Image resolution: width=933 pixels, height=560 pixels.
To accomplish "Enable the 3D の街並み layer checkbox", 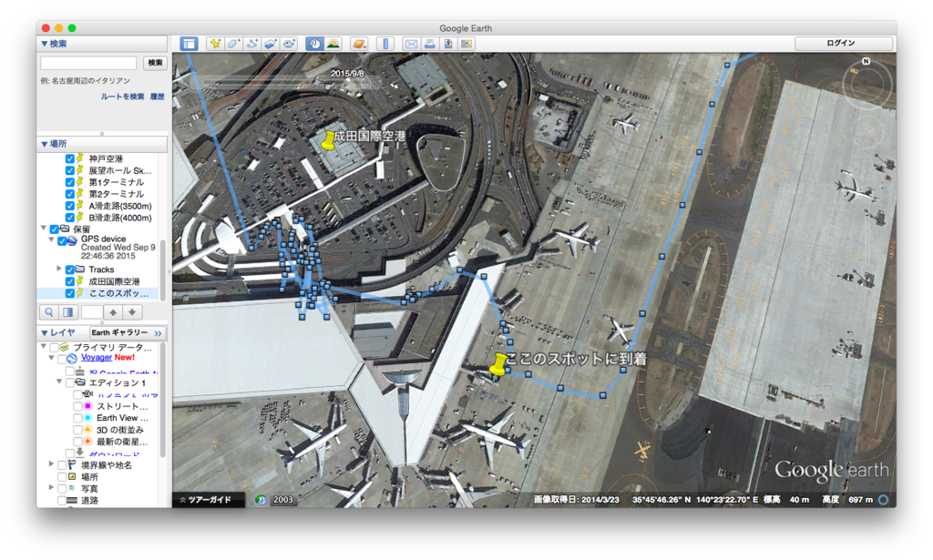I will point(77,430).
